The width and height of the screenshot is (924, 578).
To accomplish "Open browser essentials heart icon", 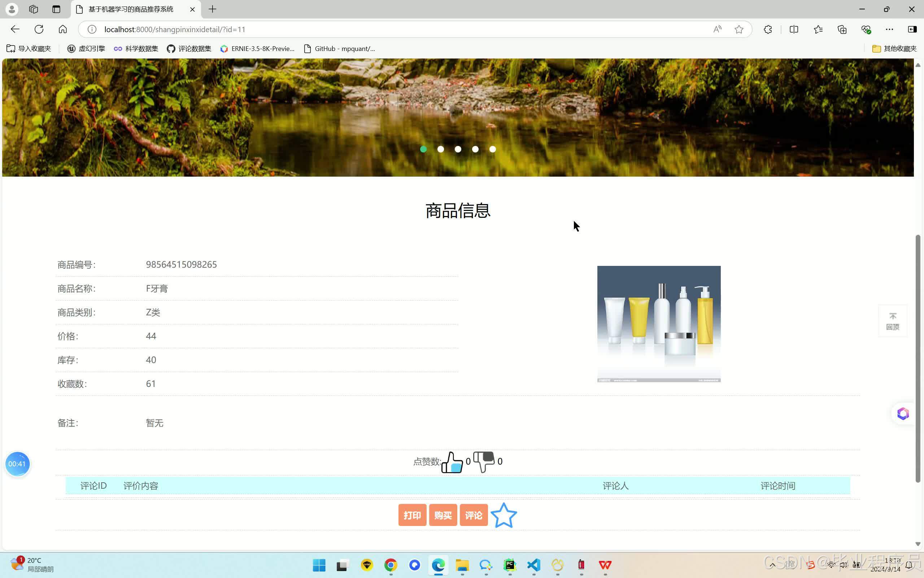I will pyautogui.click(x=866, y=29).
